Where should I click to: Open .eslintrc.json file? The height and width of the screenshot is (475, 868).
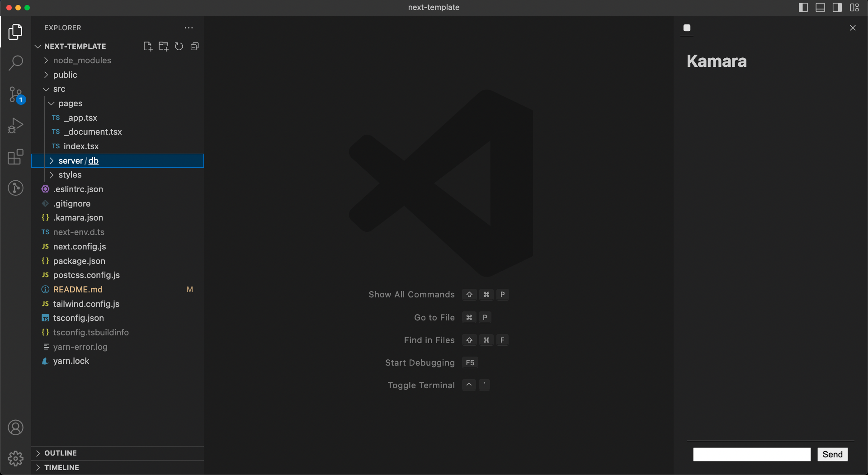point(117,189)
